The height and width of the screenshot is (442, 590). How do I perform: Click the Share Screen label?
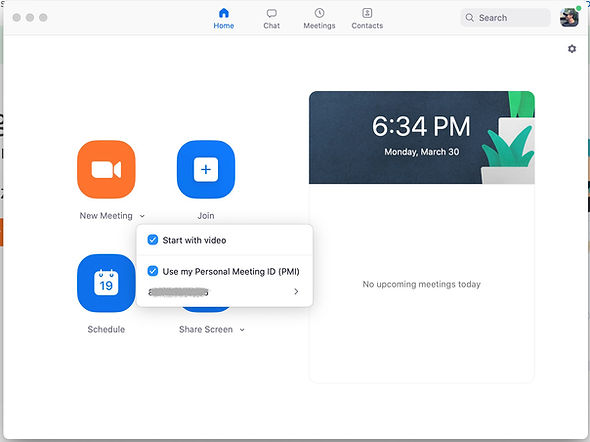coord(206,330)
